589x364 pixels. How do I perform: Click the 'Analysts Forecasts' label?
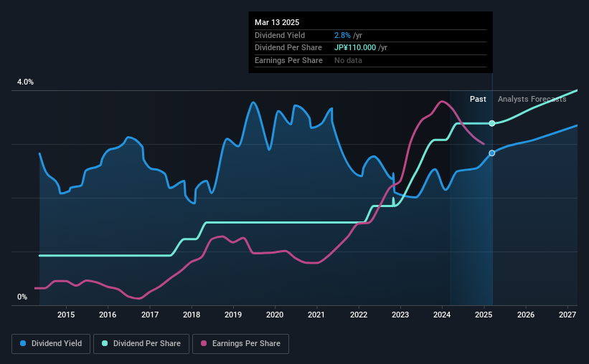click(x=532, y=99)
